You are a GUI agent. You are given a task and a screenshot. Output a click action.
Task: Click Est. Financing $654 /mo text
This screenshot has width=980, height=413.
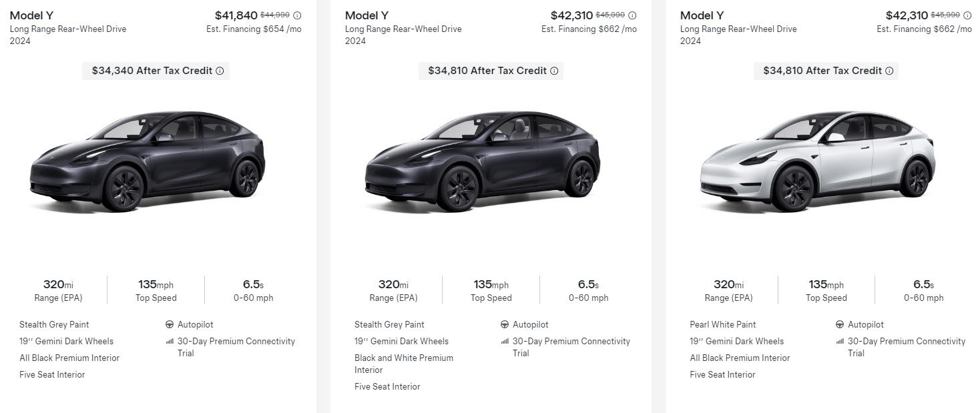pyautogui.click(x=254, y=29)
